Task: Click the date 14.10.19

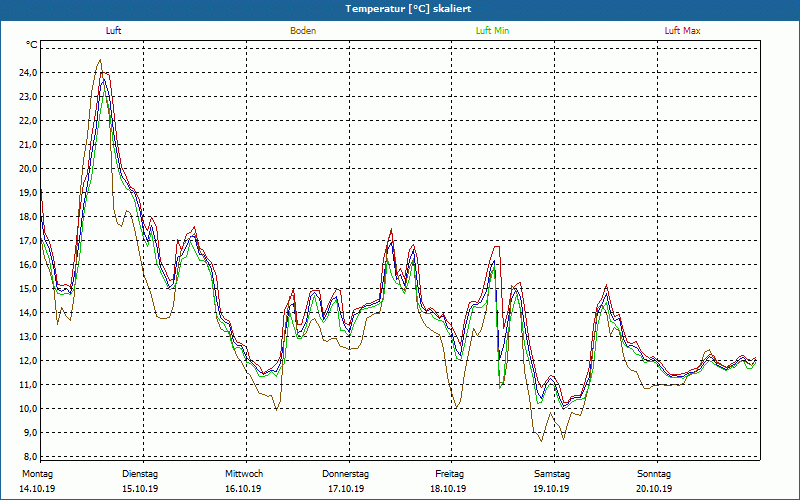Action: click(x=37, y=489)
